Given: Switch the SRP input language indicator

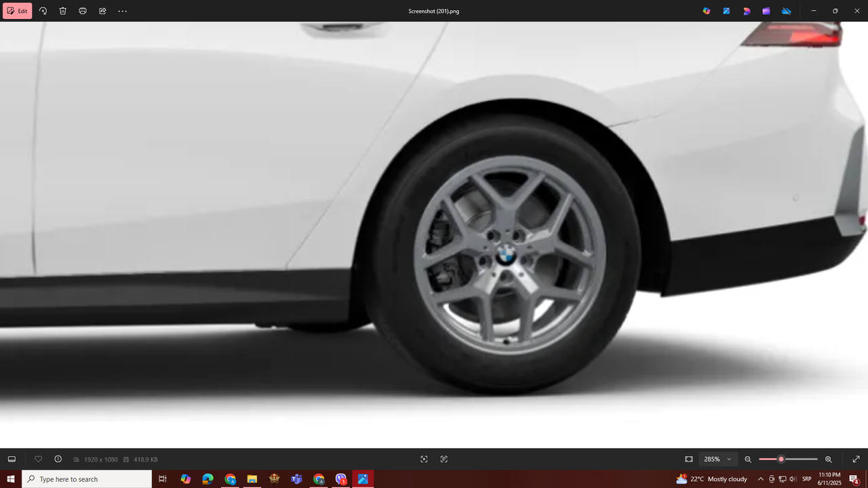Looking at the screenshot, I should click(x=807, y=479).
